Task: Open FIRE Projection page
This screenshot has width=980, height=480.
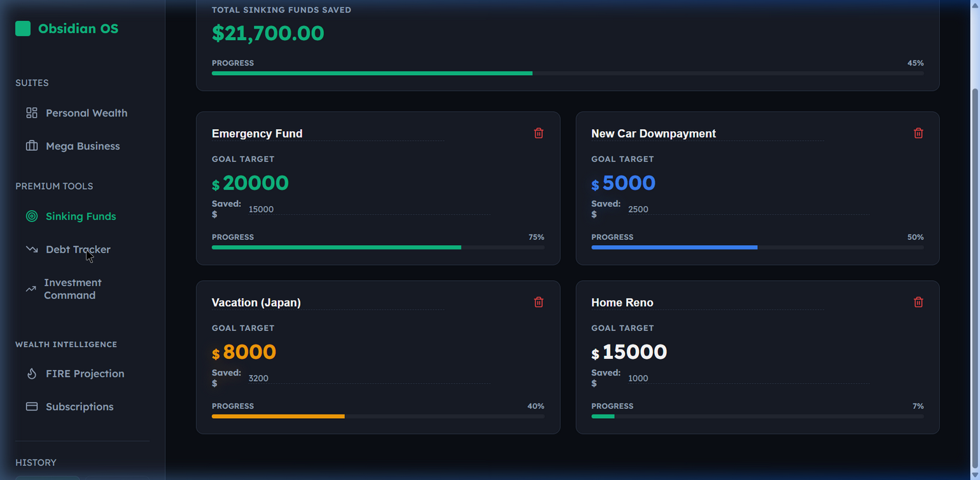Action: point(82,374)
